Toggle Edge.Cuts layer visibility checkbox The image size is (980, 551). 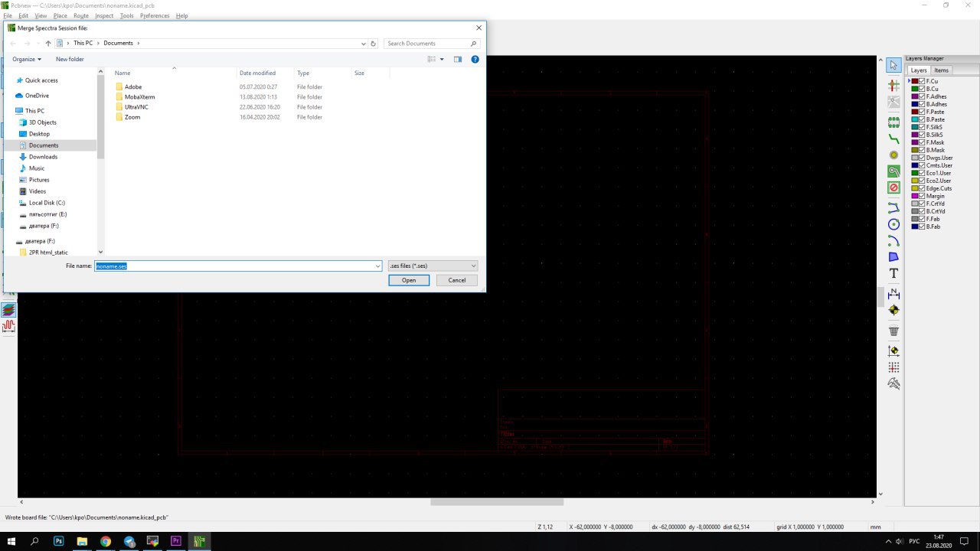pos(922,188)
